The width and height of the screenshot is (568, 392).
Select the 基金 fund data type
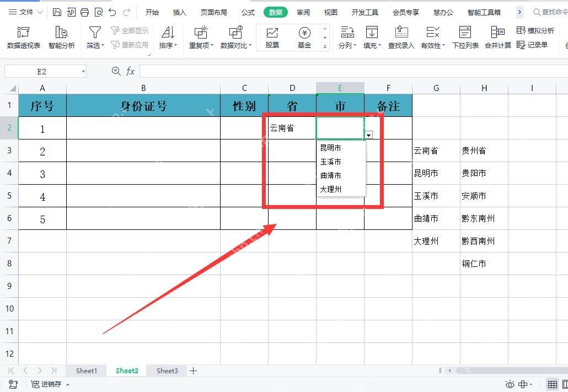[x=304, y=37]
